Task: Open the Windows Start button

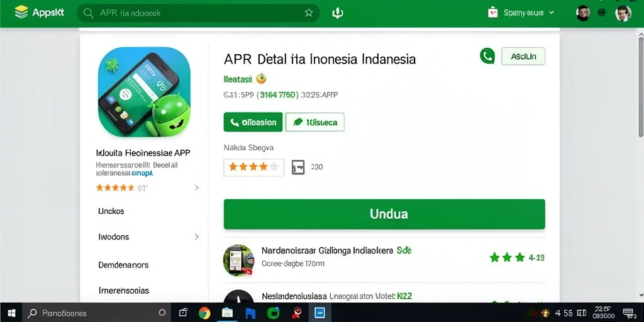Action: tap(11, 313)
